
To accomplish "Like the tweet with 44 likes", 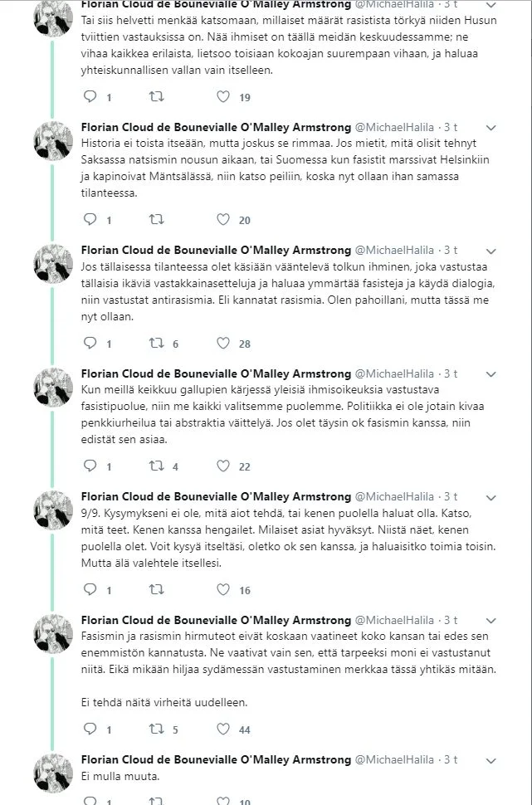I will coord(222,729).
